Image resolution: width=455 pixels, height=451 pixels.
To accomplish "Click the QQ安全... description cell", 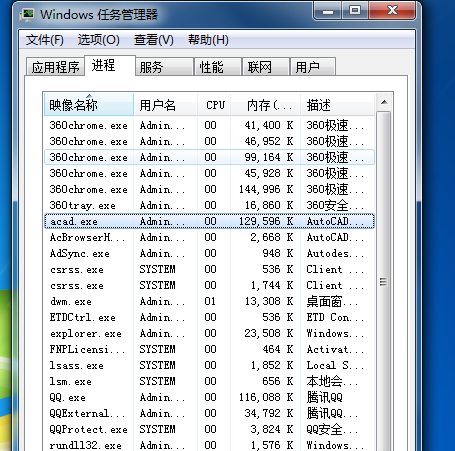I will tap(332, 429).
